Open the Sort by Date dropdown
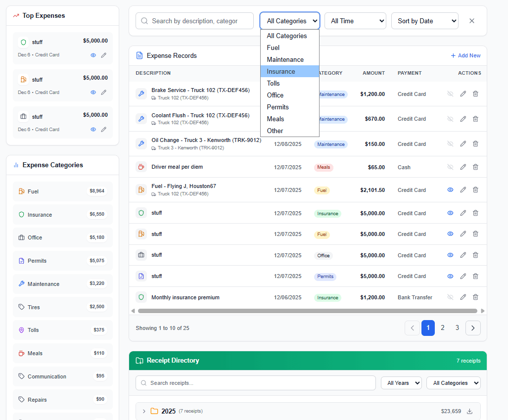508x420 pixels. pos(424,21)
